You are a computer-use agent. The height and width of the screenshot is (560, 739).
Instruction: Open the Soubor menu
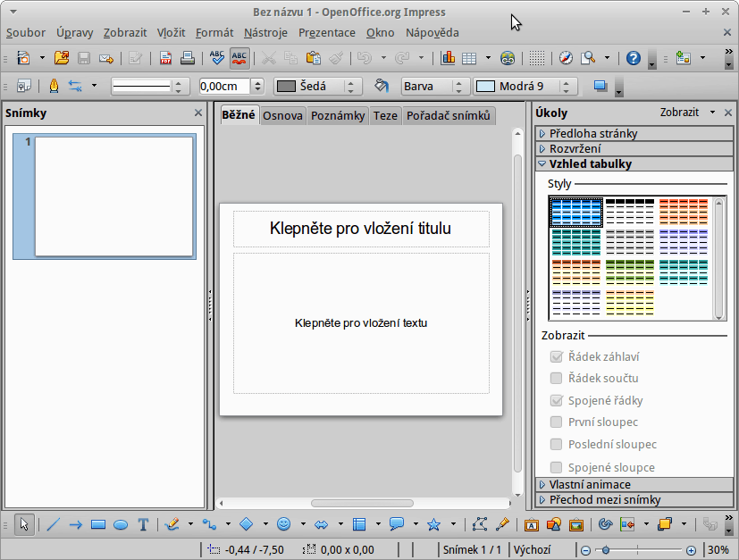[x=26, y=32]
